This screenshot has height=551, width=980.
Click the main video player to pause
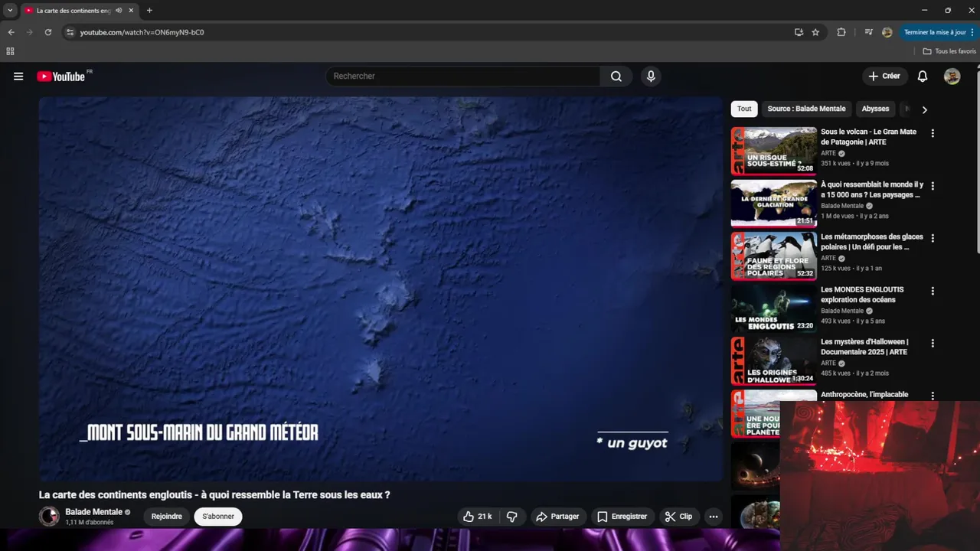pyautogui.click(x=381, y=289)
